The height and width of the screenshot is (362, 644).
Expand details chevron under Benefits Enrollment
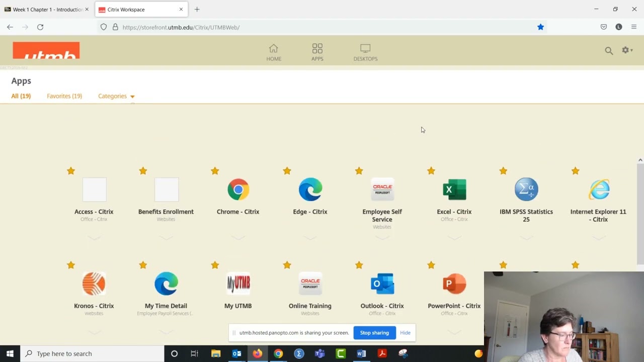(x=166, y=238)
